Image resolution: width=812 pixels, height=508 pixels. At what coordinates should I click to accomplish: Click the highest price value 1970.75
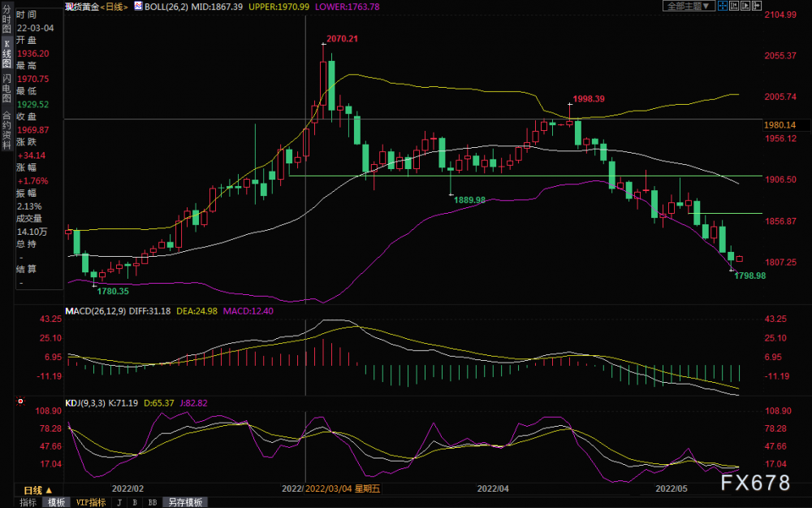pos(32,79)
